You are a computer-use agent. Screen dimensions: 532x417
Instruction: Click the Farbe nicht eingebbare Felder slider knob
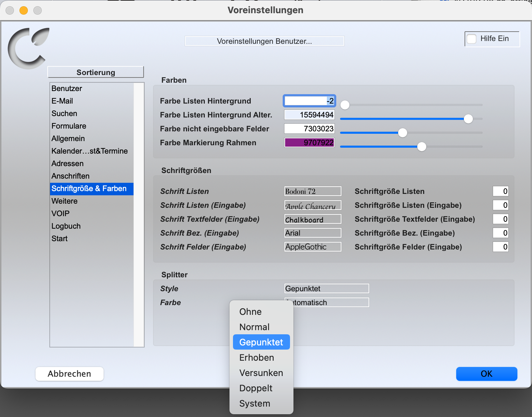tap(403, 133)
